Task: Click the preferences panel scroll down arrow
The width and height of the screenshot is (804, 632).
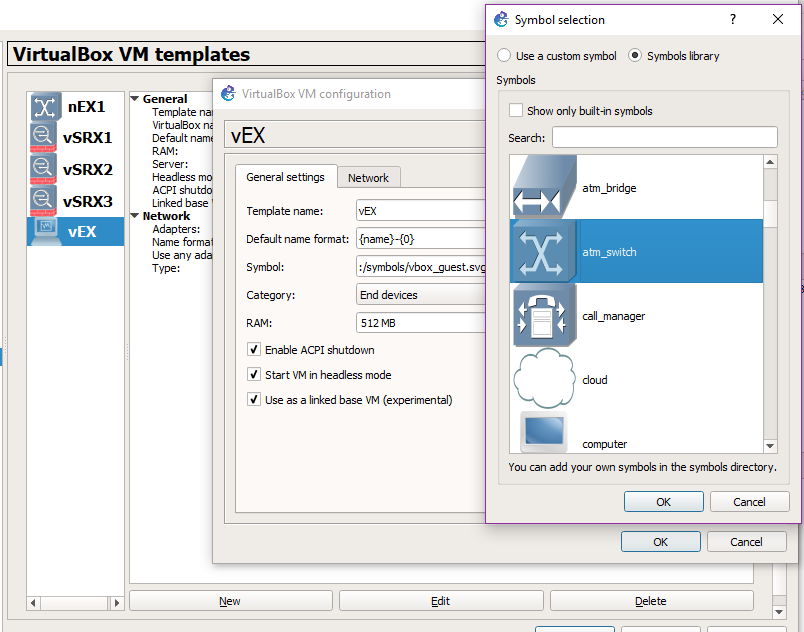Action: pyautogui.click(x=779, y=612)
